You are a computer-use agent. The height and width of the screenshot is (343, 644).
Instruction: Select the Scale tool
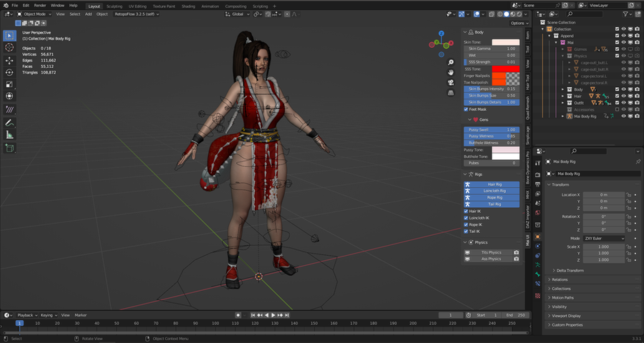click(9, 84)
